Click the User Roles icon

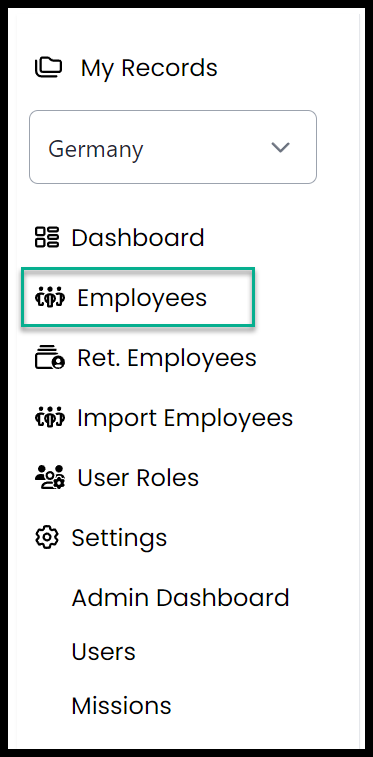coord(50,477)
